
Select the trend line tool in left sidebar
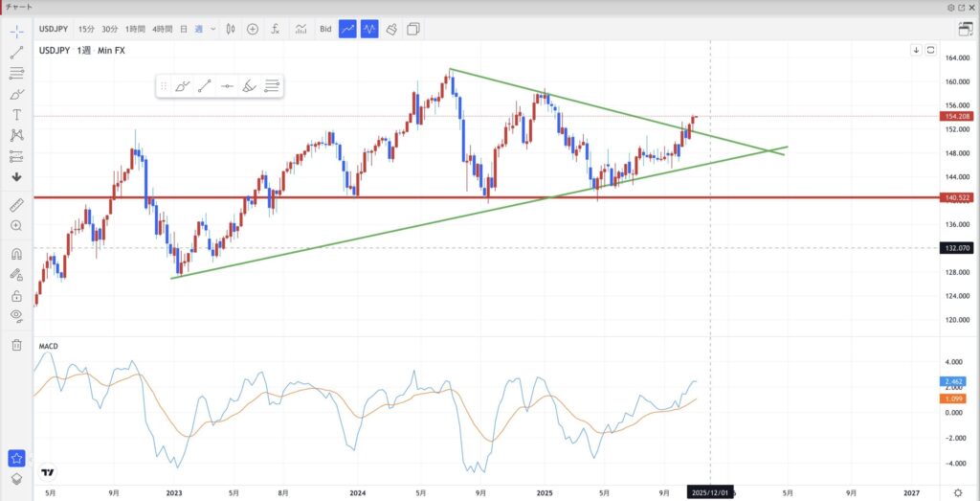click(16, 51)
